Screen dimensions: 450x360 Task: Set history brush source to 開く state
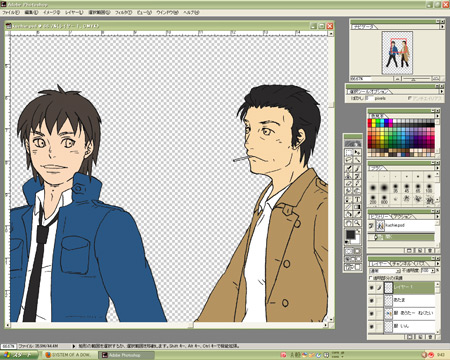click(x=371, y=237)
